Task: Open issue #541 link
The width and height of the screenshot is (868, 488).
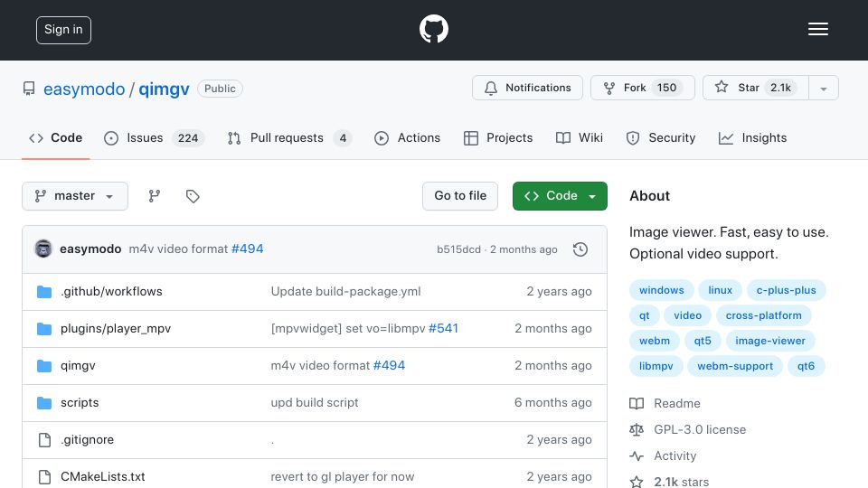Action: [443, 329]
